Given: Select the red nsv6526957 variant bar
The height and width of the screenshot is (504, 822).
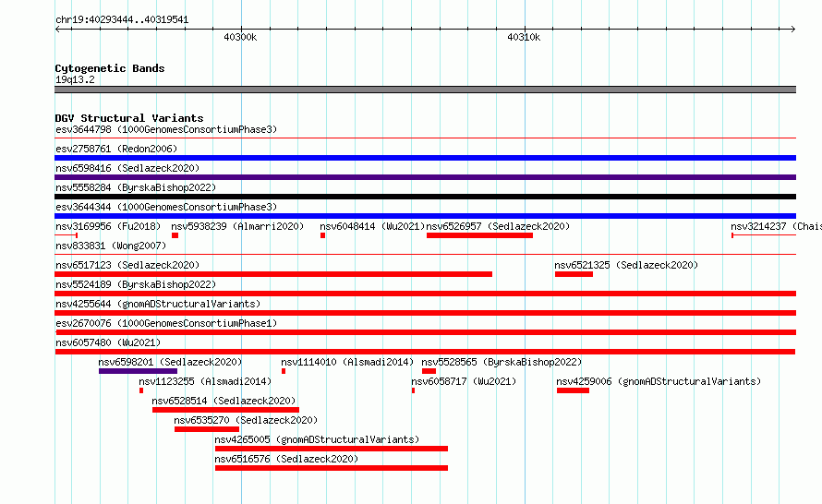Looking at the screenshot, I should pos(479,235).
